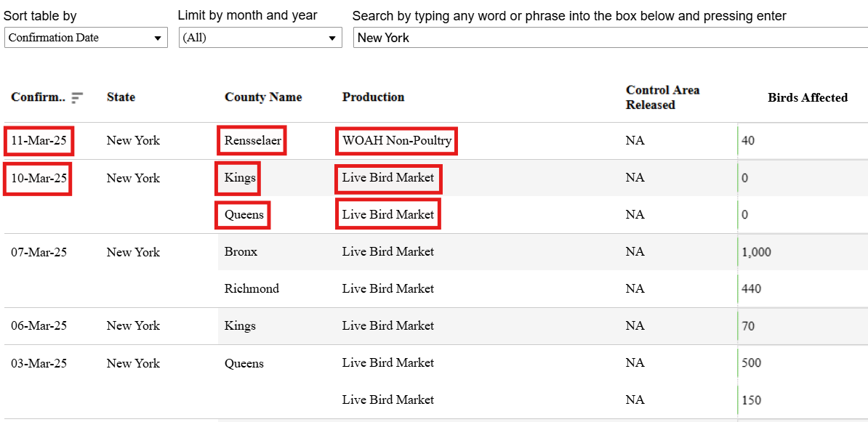Select the 06-Mar-25 date cell

(x=39, y=326)
